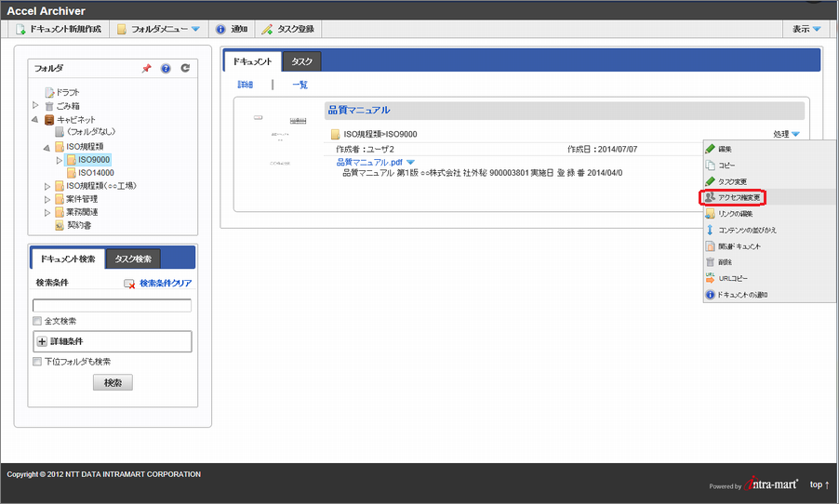
Task: Open the フォルダメニュー dropdown
Action: click(x=158, y=30)
